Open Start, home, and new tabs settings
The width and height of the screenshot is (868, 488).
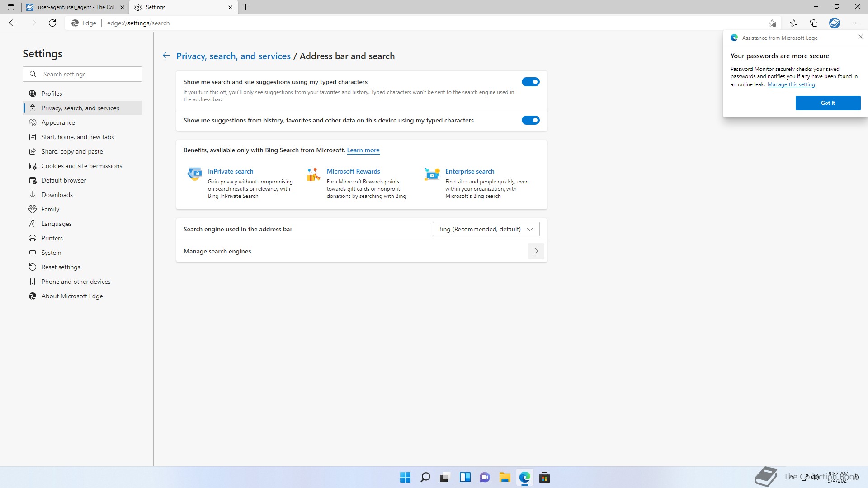pos(82,137)
